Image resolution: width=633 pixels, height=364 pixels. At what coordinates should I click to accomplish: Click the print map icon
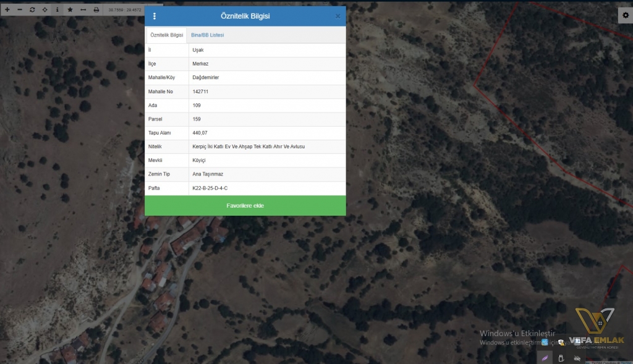click(96, 10)
